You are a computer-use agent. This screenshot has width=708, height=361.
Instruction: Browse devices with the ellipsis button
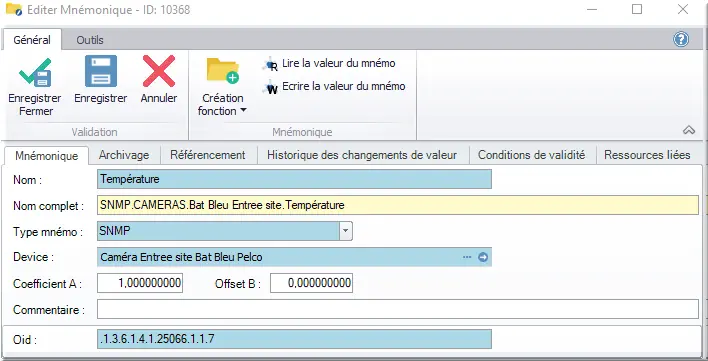pos(467,257)
